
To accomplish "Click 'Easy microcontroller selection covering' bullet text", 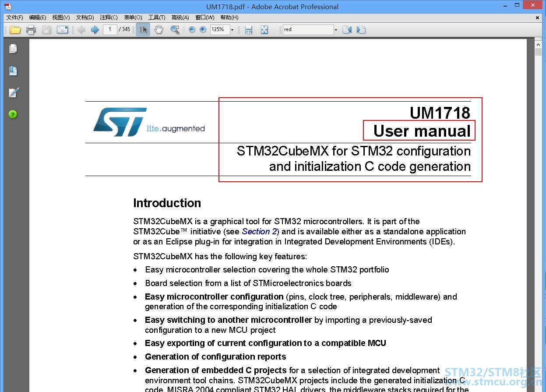I will [x=267, y=270].
